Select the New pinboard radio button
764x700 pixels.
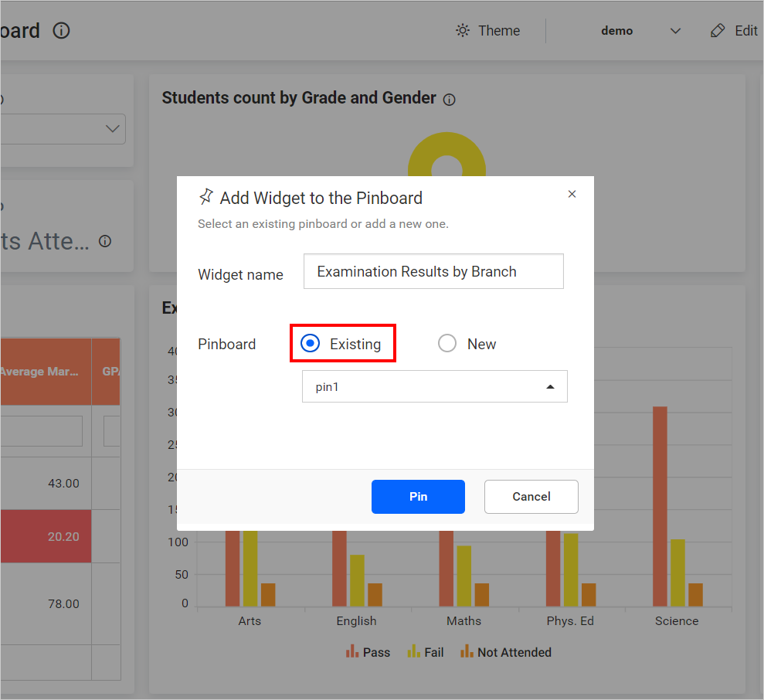(447, 342)
